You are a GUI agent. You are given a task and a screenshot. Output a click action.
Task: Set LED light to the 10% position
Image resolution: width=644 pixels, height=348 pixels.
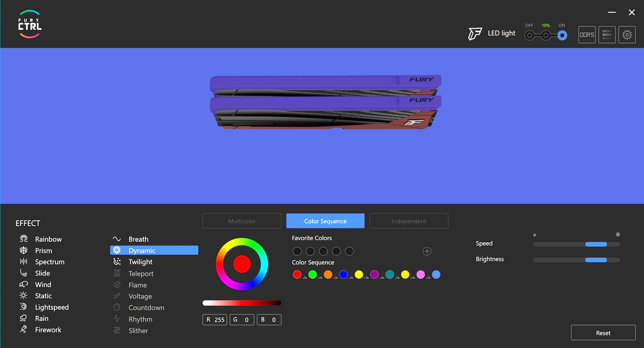[546, 35]
